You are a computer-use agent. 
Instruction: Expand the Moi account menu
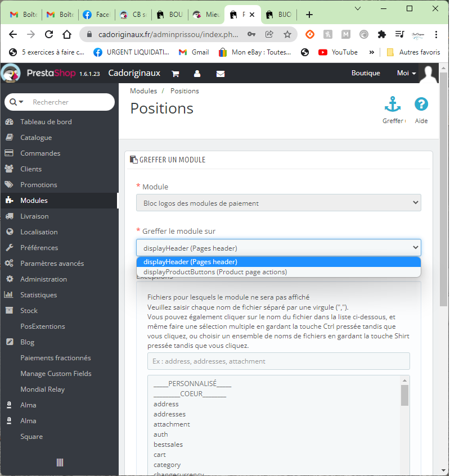click(407, 73)
